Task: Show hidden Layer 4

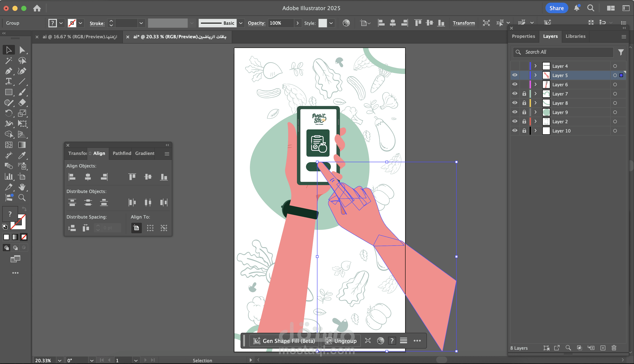Action: click(x=515, y=66)
